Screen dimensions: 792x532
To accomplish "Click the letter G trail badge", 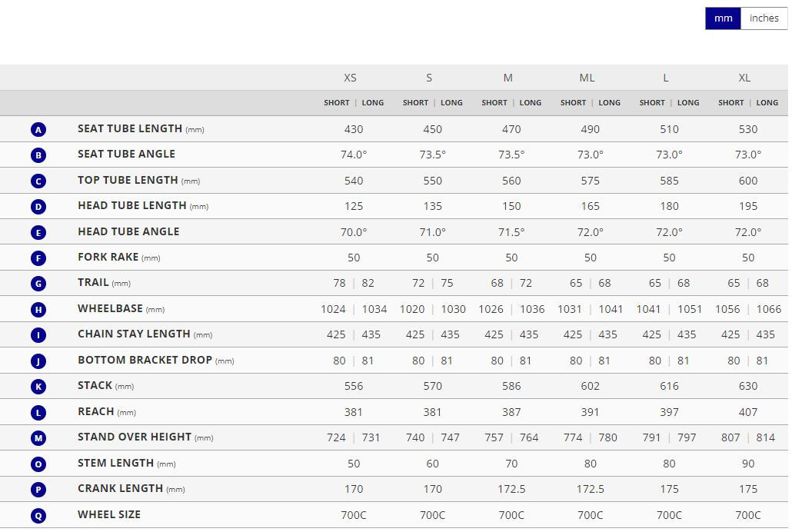I will click(x=39, y=284).
